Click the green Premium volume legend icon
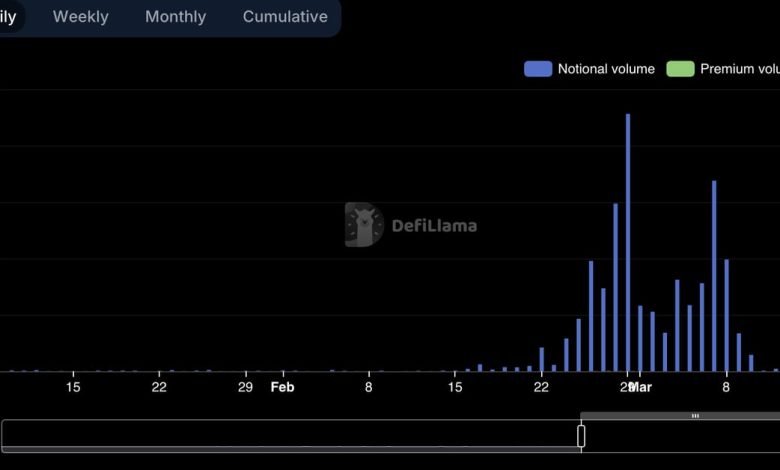 coord(680,69)
